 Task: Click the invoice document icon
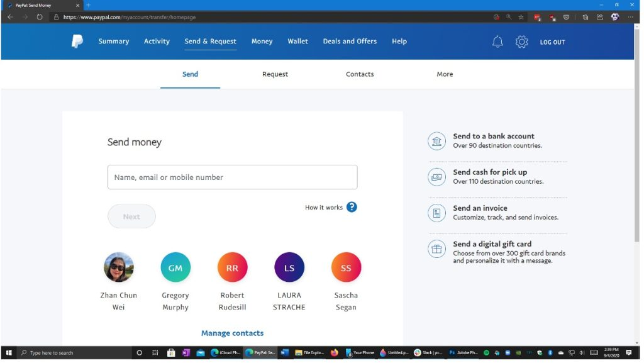coord(436,213)
